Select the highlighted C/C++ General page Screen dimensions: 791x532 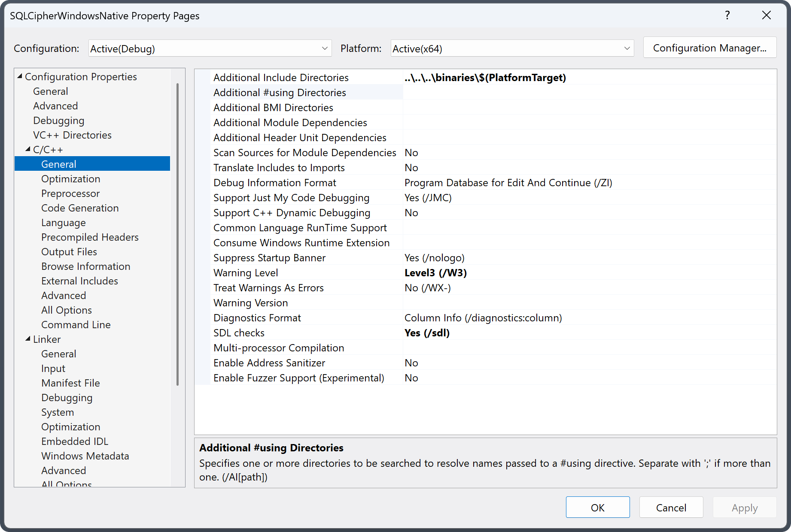coord(92,164)
